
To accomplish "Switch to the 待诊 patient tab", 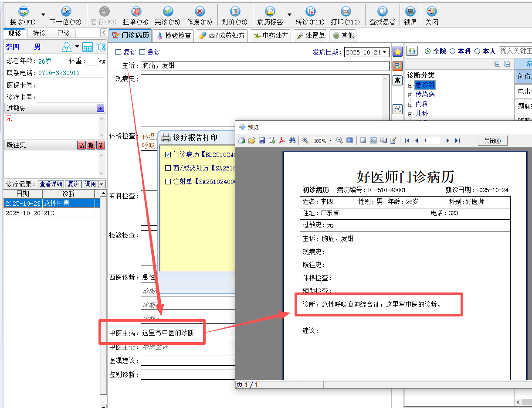I will pos(39,33).
